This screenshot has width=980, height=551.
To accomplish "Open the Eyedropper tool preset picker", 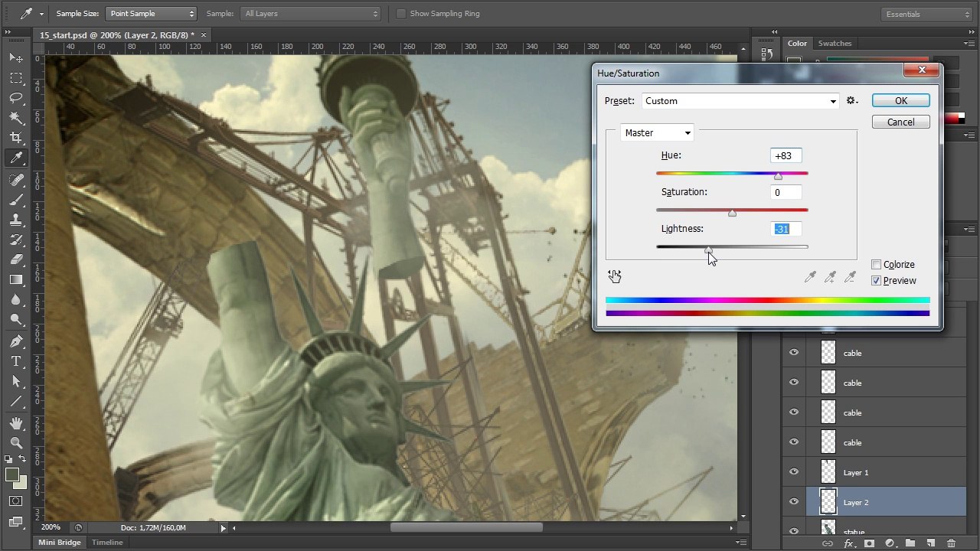I will 31,14.
